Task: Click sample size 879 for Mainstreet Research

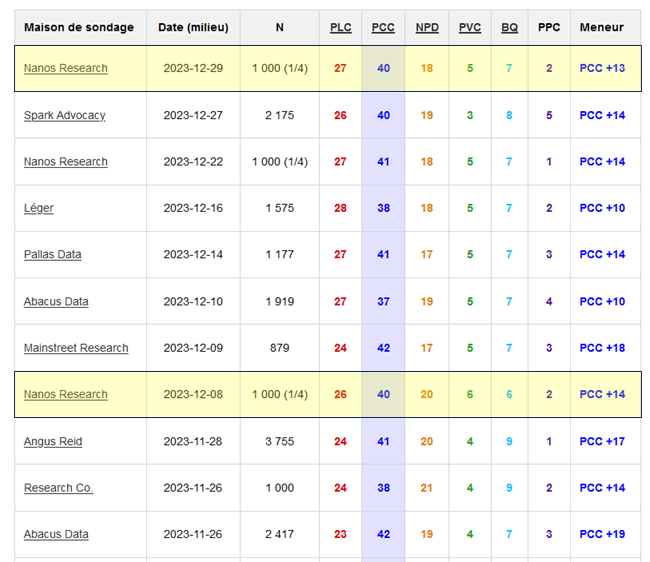Action: [x=280, y=348]
